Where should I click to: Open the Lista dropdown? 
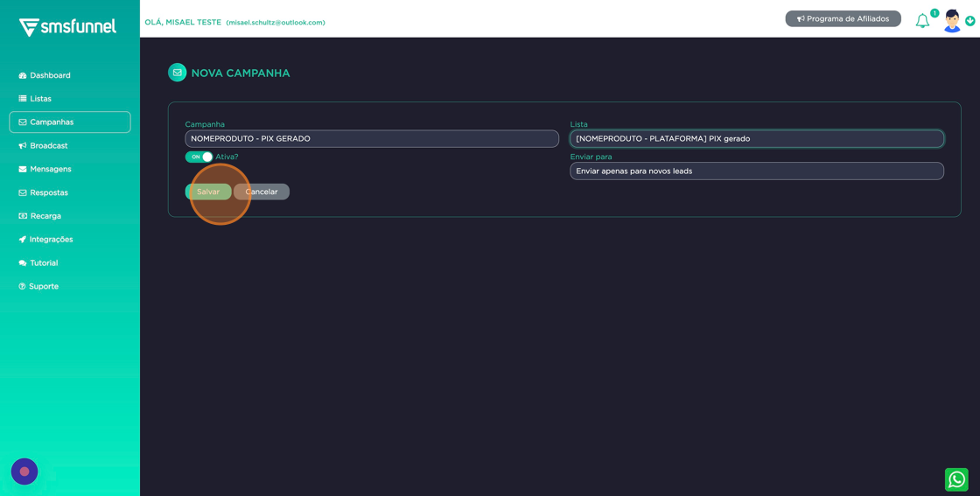pyautogui.click(x=757, y=139)
